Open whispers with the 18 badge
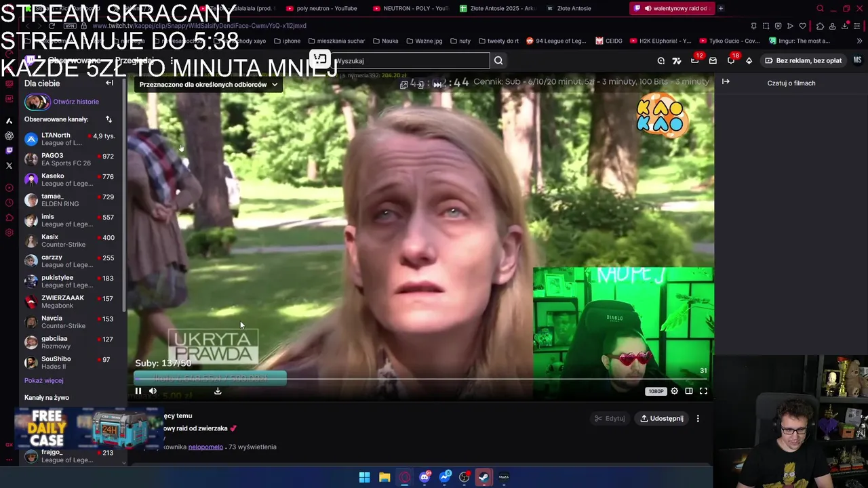 (732, 60)
